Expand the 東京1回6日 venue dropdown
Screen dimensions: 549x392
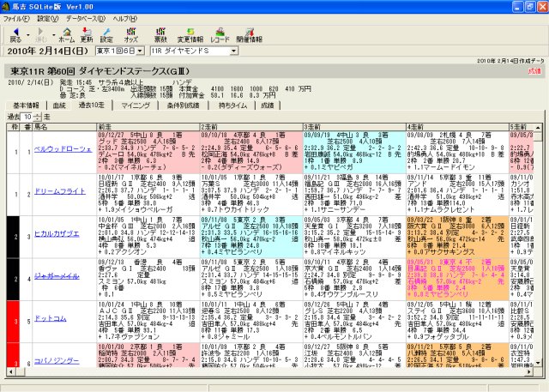pos(140,51)
